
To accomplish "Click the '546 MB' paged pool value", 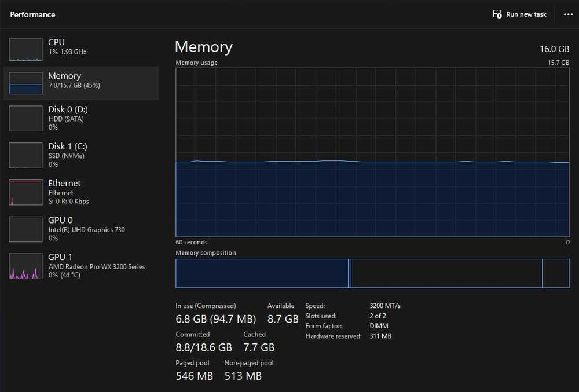I will tap(194, 376).
